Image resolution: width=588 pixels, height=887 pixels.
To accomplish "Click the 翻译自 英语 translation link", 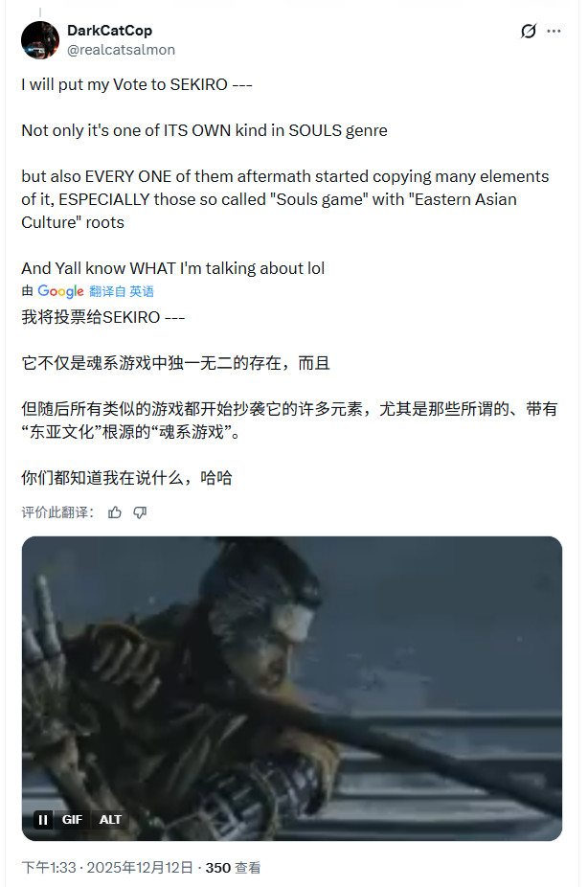I will click(x=122, y=291).
